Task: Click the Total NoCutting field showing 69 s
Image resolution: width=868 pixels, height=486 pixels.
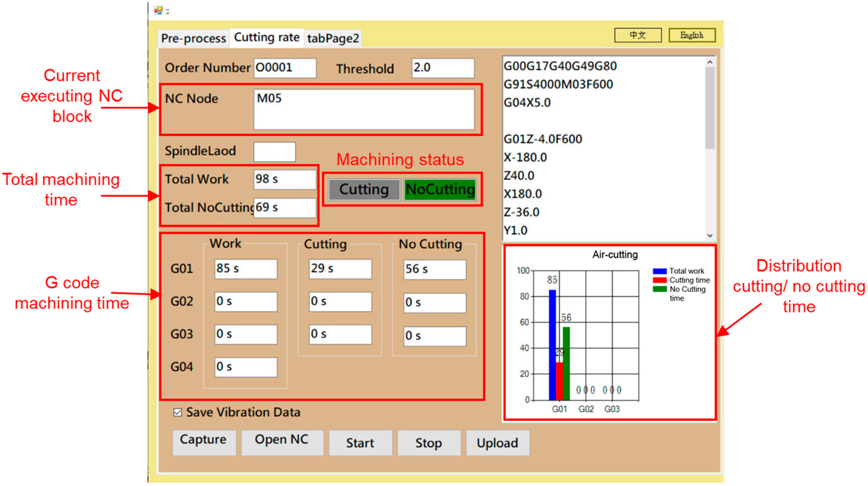Action: (x=285, y=207)
